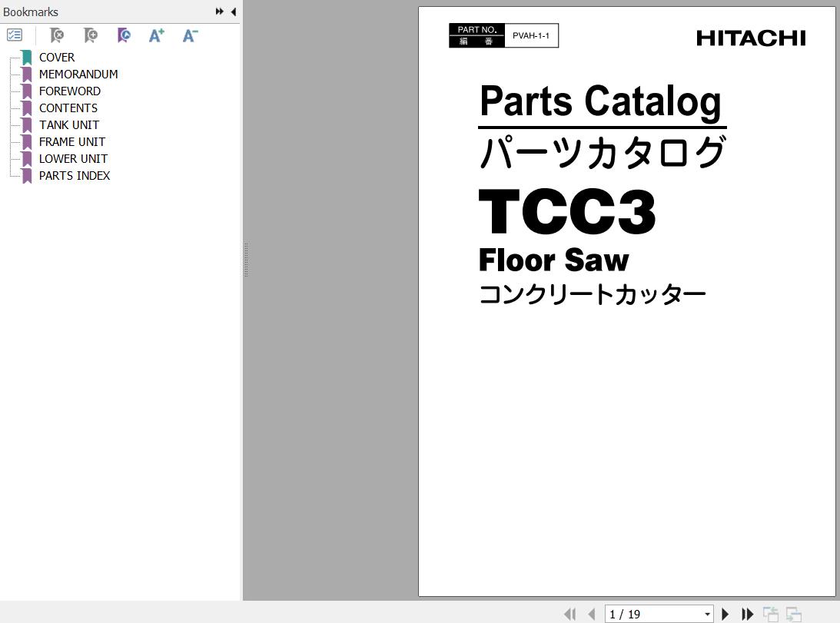Click the コンクリートカッター Japanese subtitle

click(x=593, y=295)
